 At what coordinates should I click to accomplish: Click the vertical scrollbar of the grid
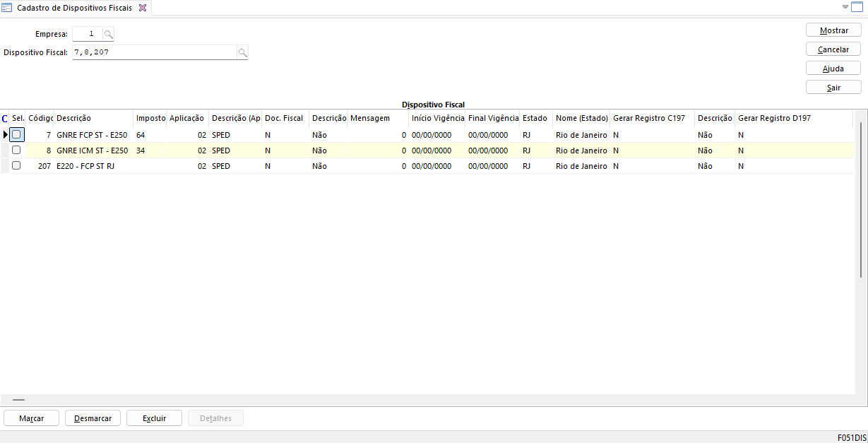(x=860, y=200)
